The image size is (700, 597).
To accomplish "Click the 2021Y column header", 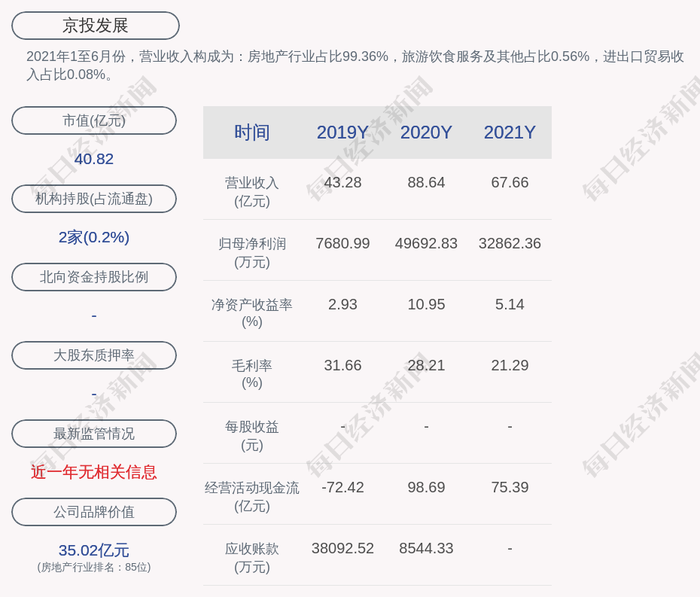I will pos(510,132).
